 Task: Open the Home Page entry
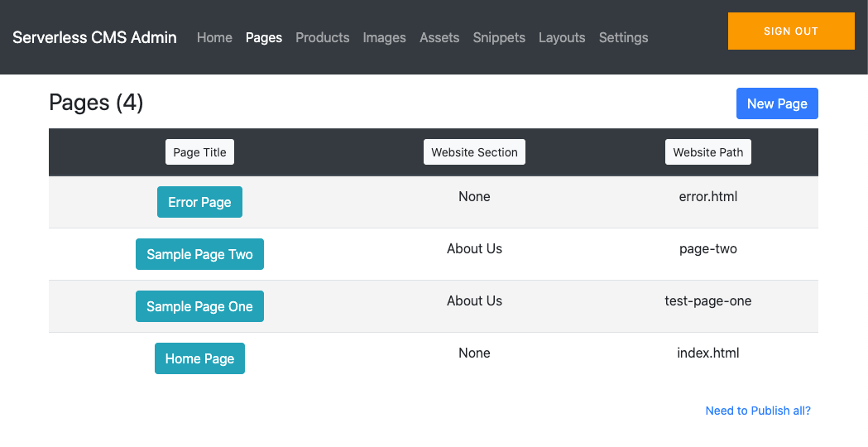(x=199, y=358)
